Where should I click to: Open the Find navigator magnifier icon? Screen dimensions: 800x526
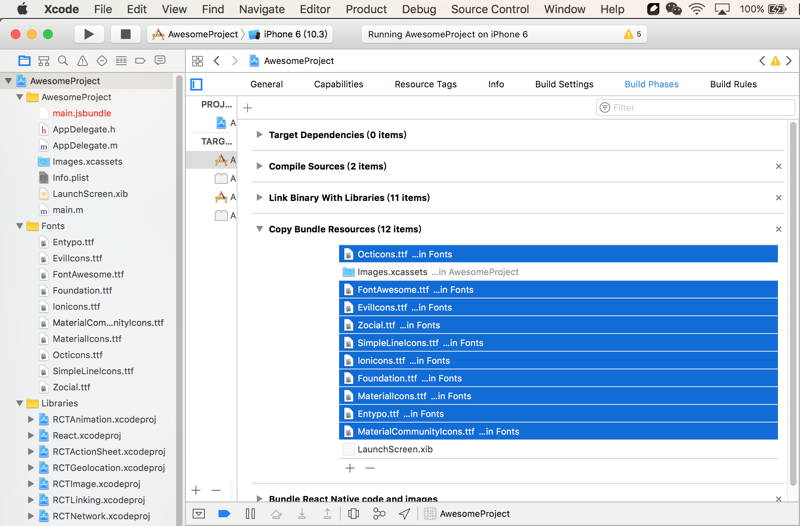[63, 61]
